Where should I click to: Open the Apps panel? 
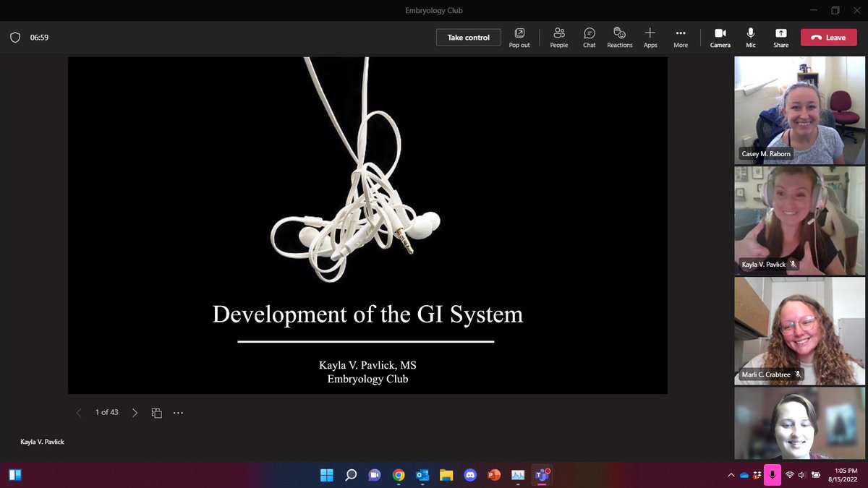[x=650, y=37]
